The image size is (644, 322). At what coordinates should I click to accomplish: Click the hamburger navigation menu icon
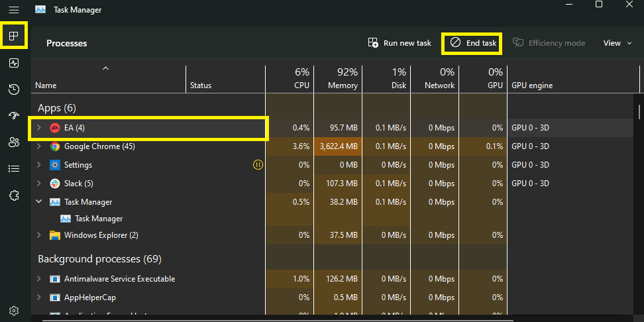[14, 10]
